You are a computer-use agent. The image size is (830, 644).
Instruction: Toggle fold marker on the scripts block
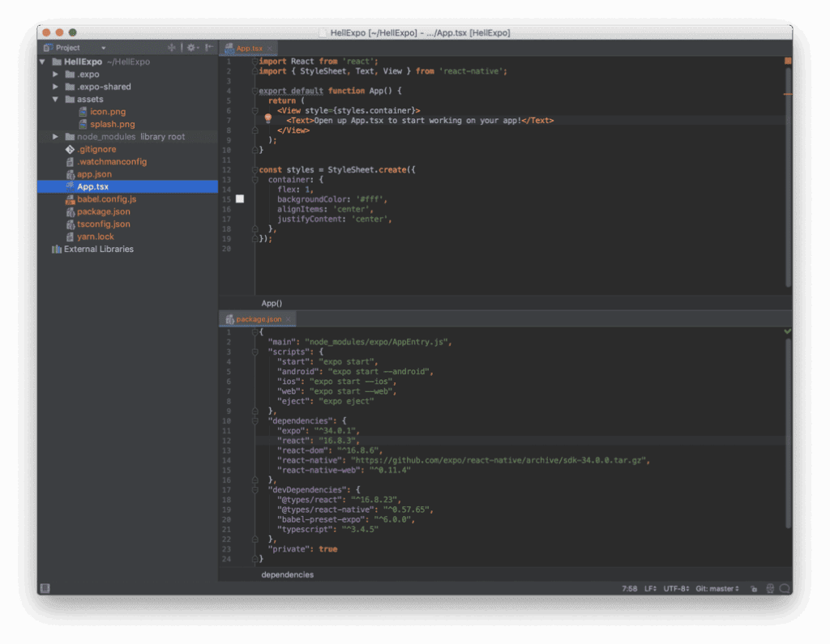[255, 352]
